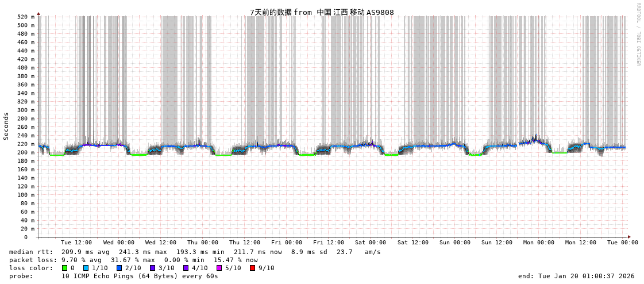Click the packet loss statistics line
Image resolution: width=644 pixels, height=284 pixels.
[133, 260]
